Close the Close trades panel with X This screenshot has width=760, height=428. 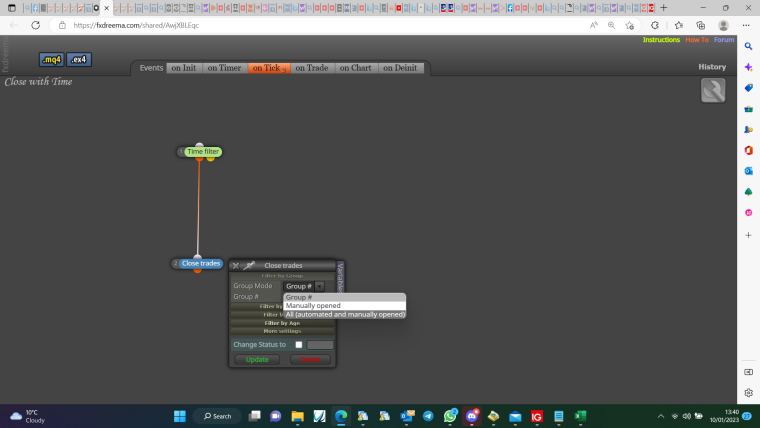tap(236, 266)
